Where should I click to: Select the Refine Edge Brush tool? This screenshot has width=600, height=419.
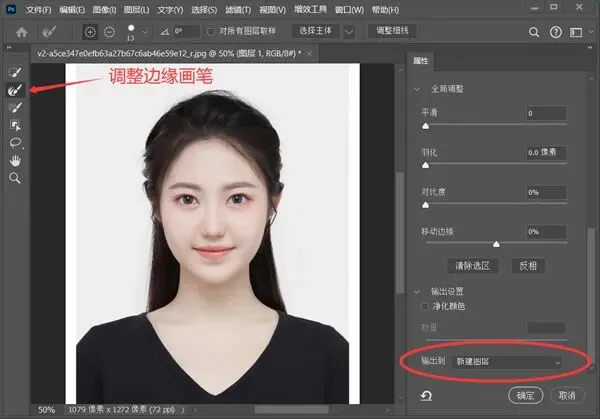click(x=15, y=90)
